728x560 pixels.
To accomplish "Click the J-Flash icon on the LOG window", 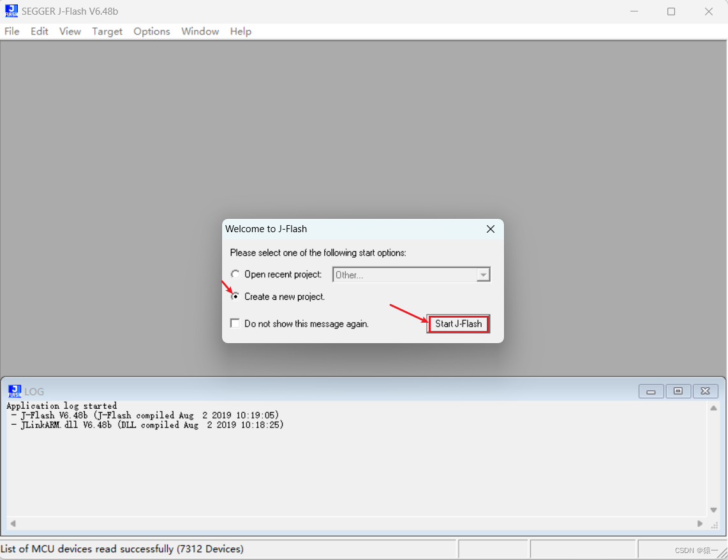I will 14,391.
